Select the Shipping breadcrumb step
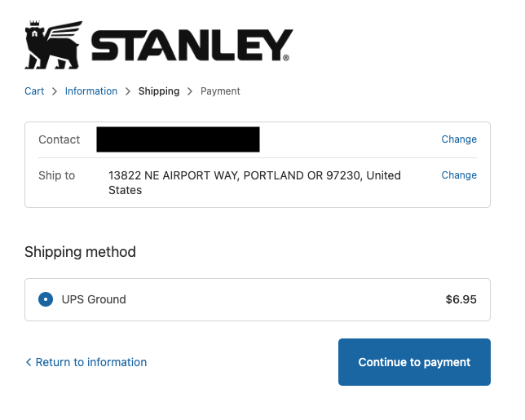Screen dimensions: 525x420 click(x=159, y=91)
